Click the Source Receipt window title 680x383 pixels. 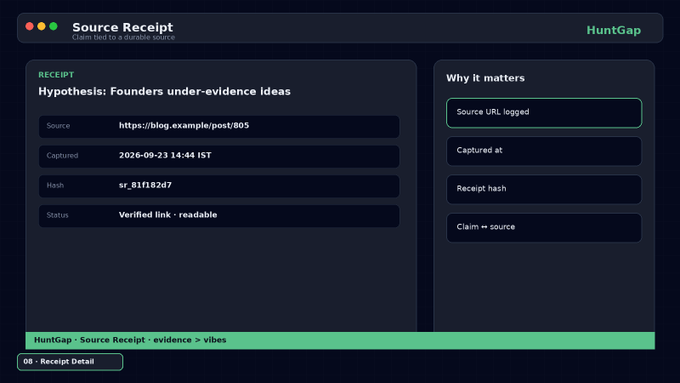click(123, 27)
